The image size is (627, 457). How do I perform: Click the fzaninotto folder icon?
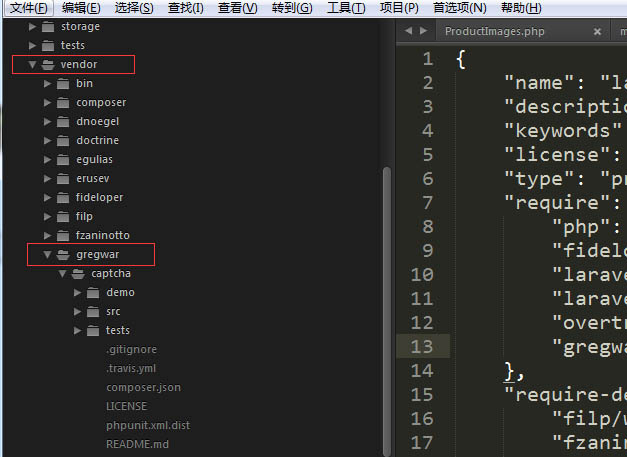(x=65, y=235)
